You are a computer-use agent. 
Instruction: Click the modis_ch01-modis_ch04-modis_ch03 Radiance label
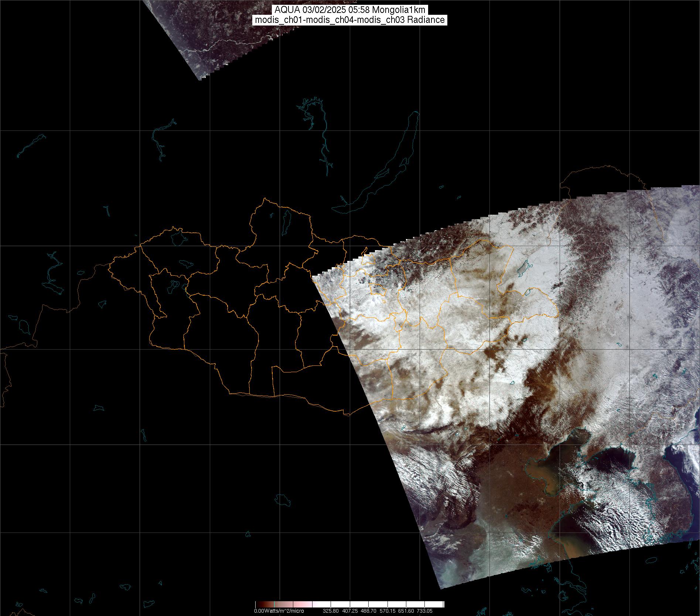(x=350, y=20)
